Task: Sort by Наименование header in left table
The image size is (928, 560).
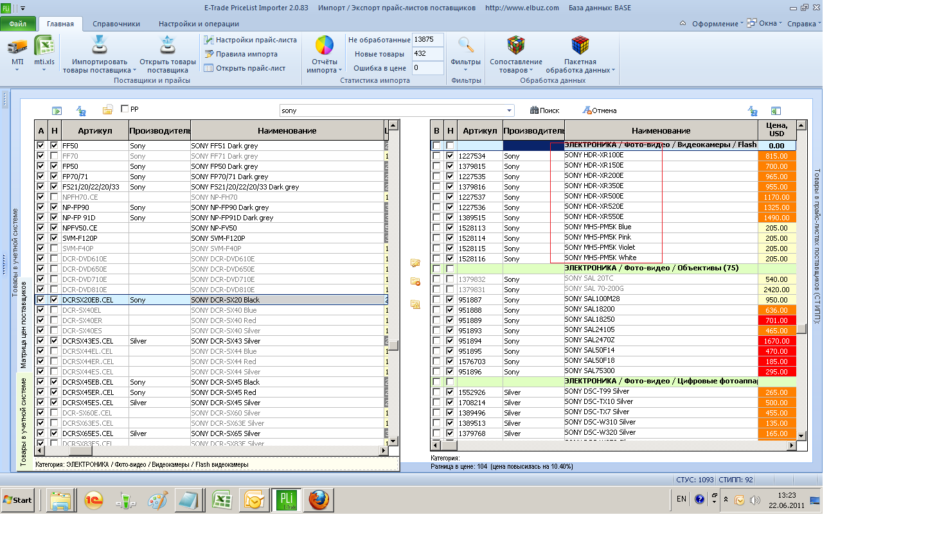Action: coord(287,130)
